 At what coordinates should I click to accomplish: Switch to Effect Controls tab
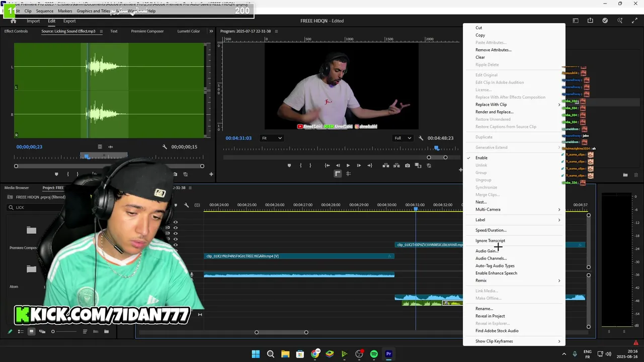(x=16, y=31)
